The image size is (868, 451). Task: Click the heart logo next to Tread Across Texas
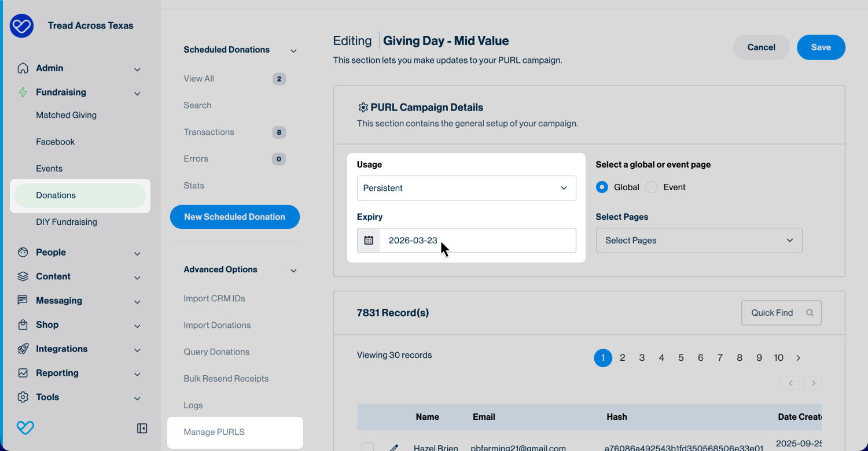tap(22, 26)
